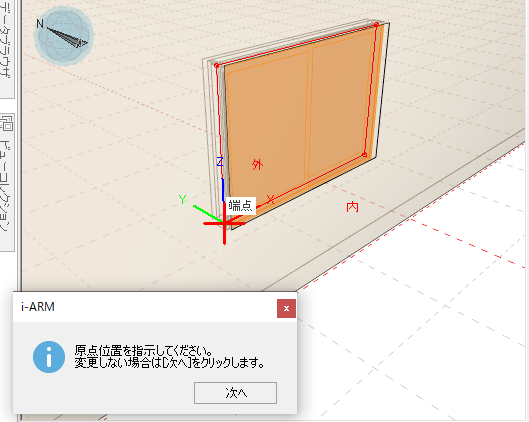Click the red 内 side marker

(352, 207)
